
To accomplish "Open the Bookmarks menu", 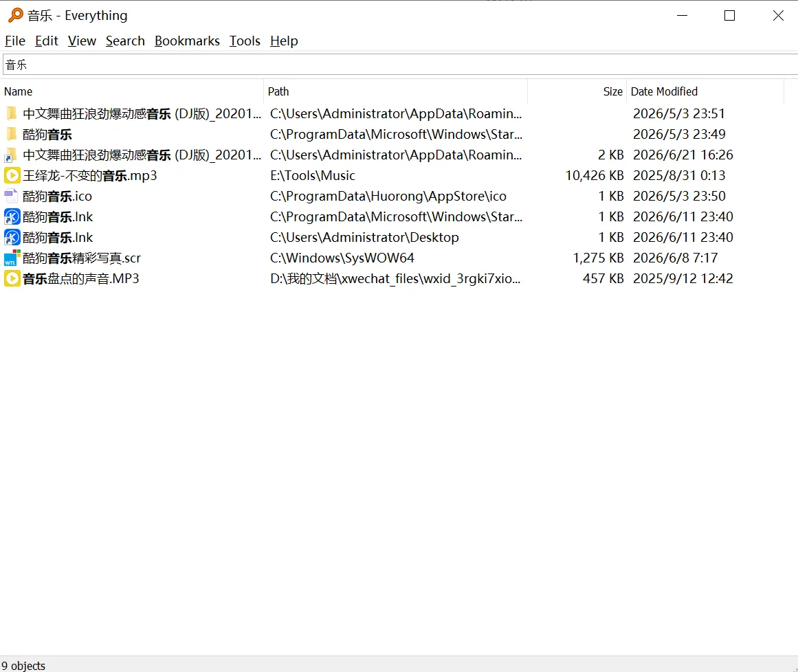I will 187,41.
